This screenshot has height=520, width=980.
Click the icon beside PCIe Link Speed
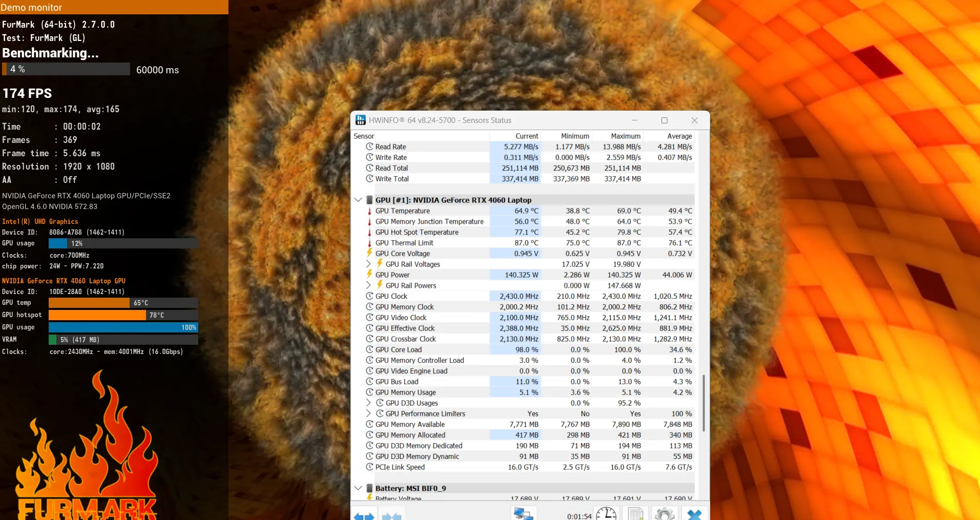[x=369, y=467]
